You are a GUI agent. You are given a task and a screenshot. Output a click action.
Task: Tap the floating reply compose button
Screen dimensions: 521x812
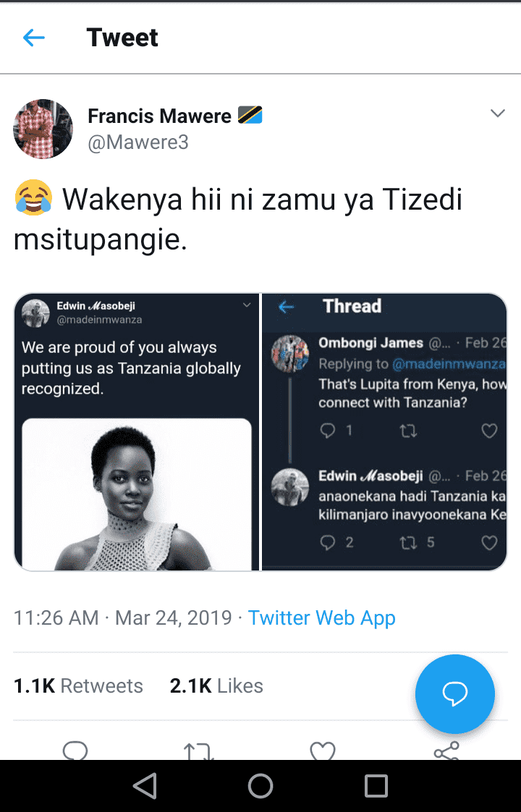click(454, 694)
